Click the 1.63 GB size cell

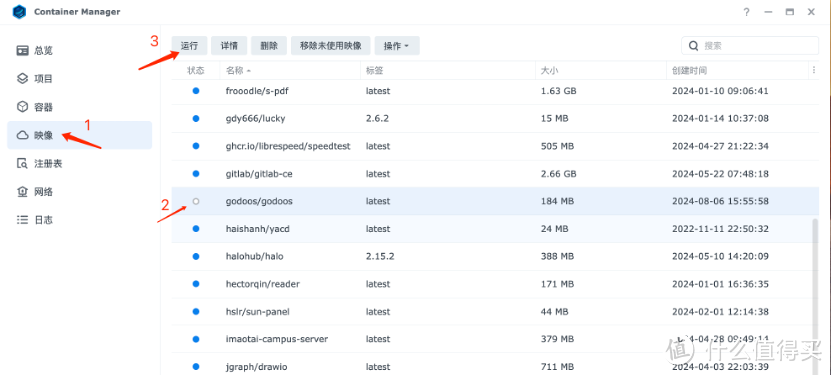point(559,91)
